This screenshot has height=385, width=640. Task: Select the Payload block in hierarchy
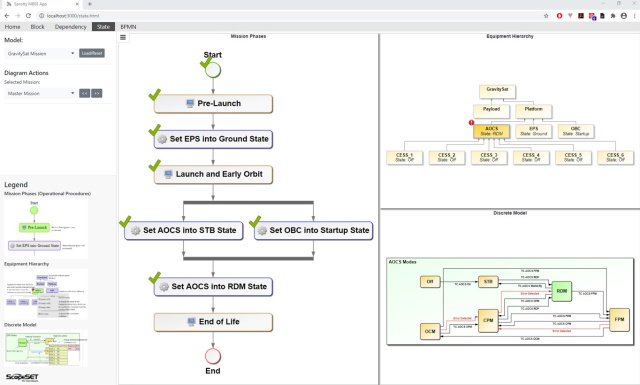[491, 111]
